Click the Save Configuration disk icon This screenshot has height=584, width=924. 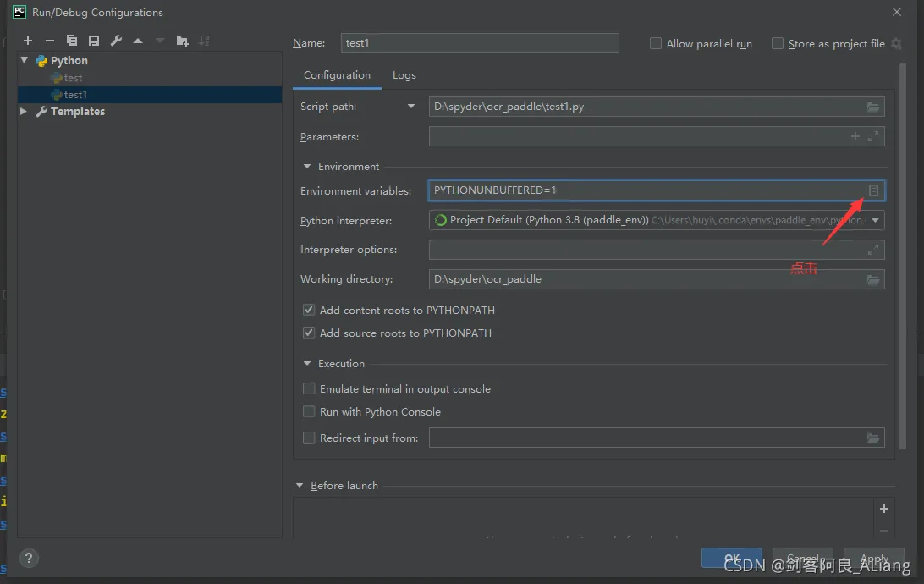point(94,41)
